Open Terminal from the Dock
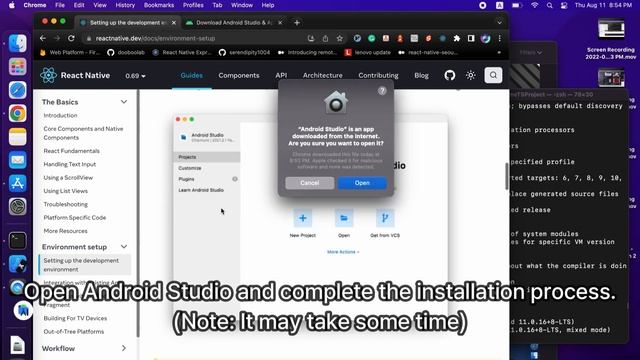Screen dimensions: 640x360 18,241
